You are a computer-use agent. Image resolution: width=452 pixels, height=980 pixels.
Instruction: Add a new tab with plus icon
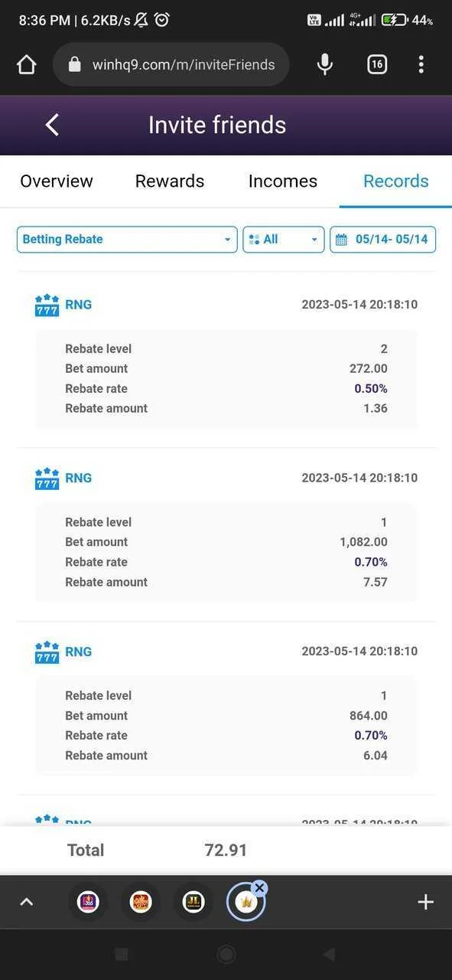point(426,902)
